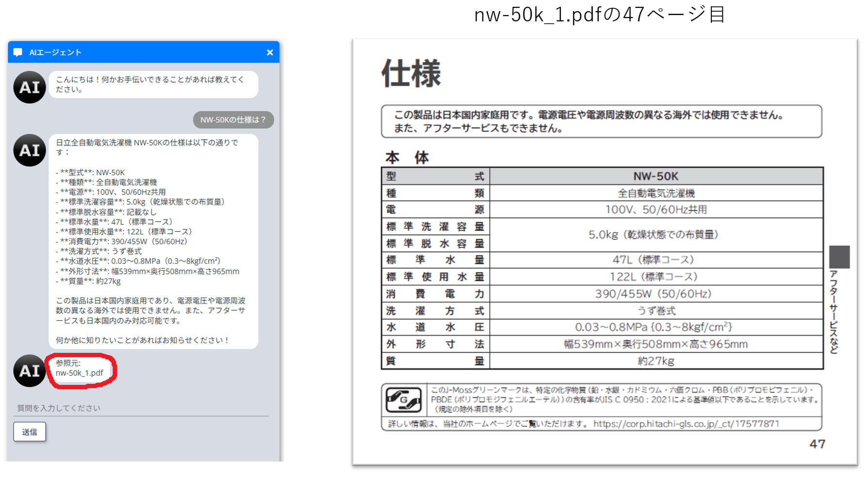Screen dimensions: 868x477
Task: Click the 仕様 page heading
Action: [x=411, y=73]
